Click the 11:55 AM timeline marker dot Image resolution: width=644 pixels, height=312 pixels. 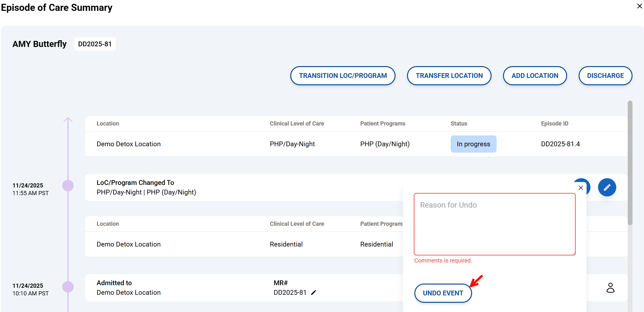[x=68, y=186]
